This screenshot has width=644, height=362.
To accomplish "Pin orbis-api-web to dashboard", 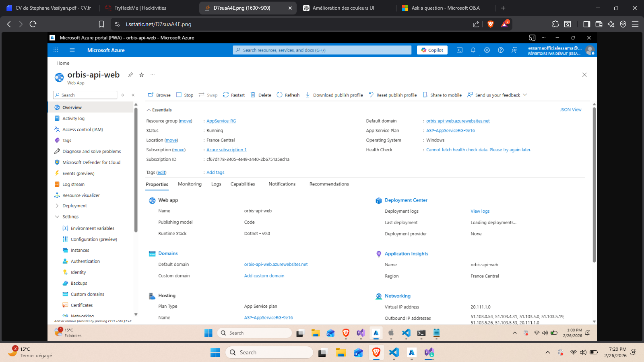I will point(130,75).
